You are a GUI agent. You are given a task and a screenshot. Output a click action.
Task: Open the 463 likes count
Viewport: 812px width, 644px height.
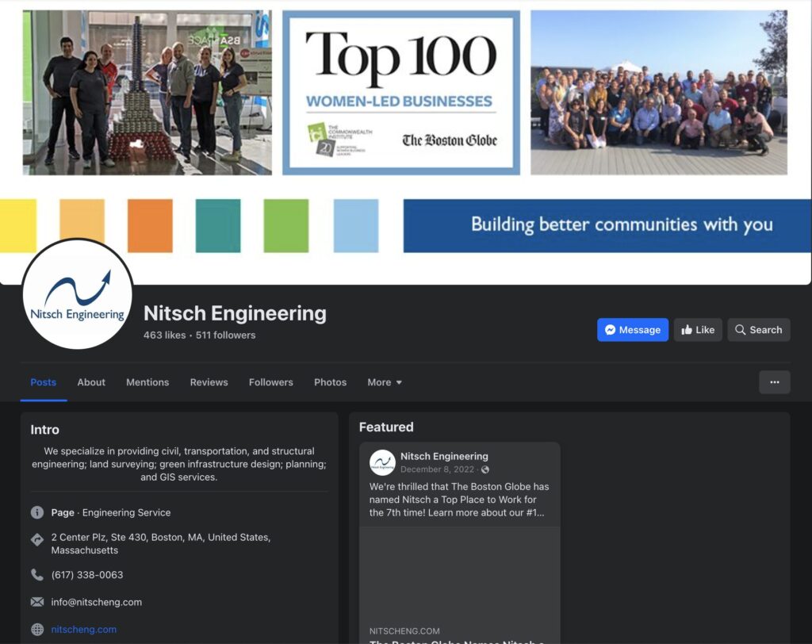[164, 335]
